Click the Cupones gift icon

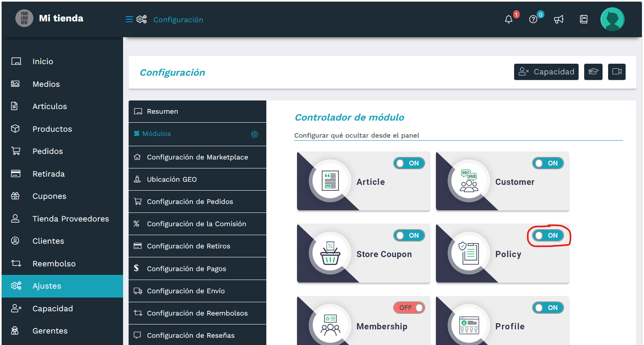click(x=15, y=196)
